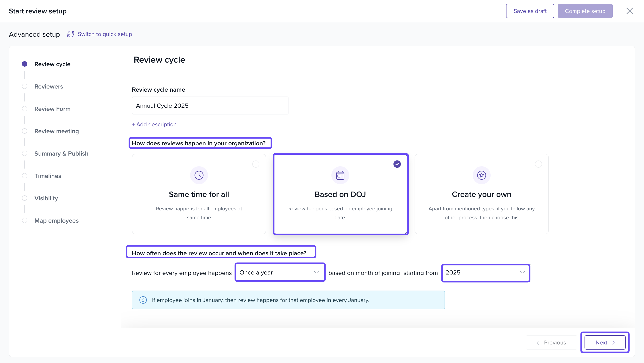Click the Add description link

[154, 125]
